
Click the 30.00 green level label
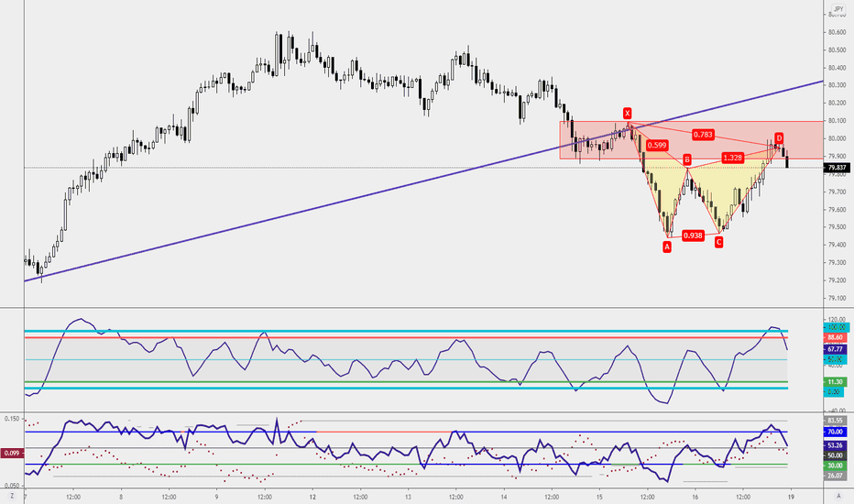835,466
